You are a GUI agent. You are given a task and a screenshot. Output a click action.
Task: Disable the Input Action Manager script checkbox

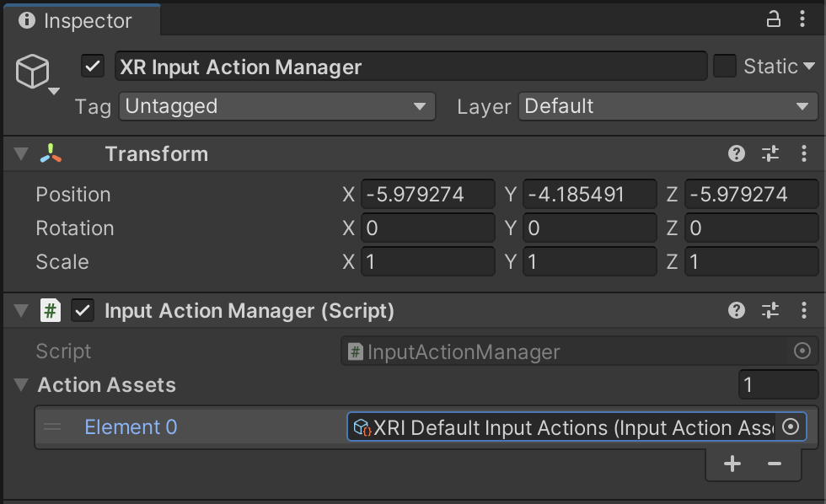pyautogui.click(x=83, y=311)
